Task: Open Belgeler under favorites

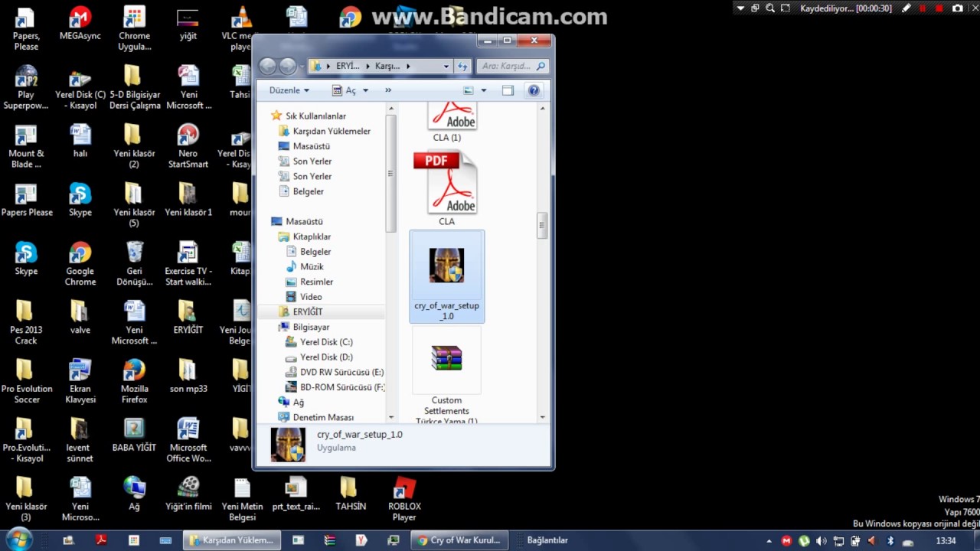Action: pyautogui.click(x=308, y=191)
